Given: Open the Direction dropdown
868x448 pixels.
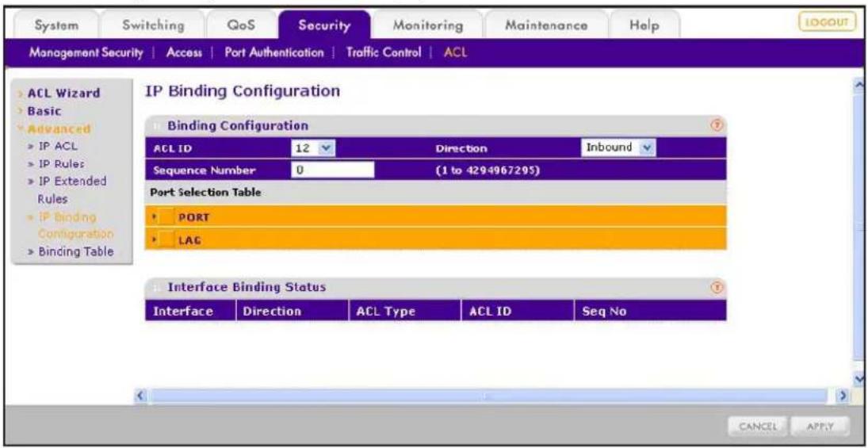Looking at the screenshot, I should pyautogui.click(x=618, y=147).
